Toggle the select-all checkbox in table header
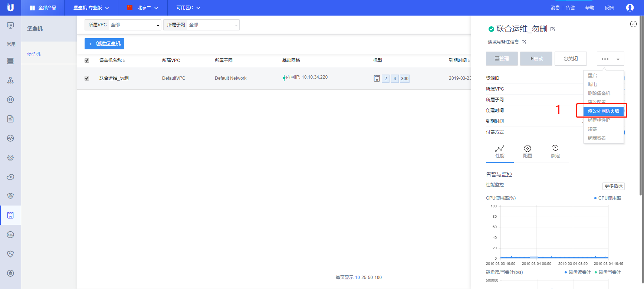 tap(87, 60)
